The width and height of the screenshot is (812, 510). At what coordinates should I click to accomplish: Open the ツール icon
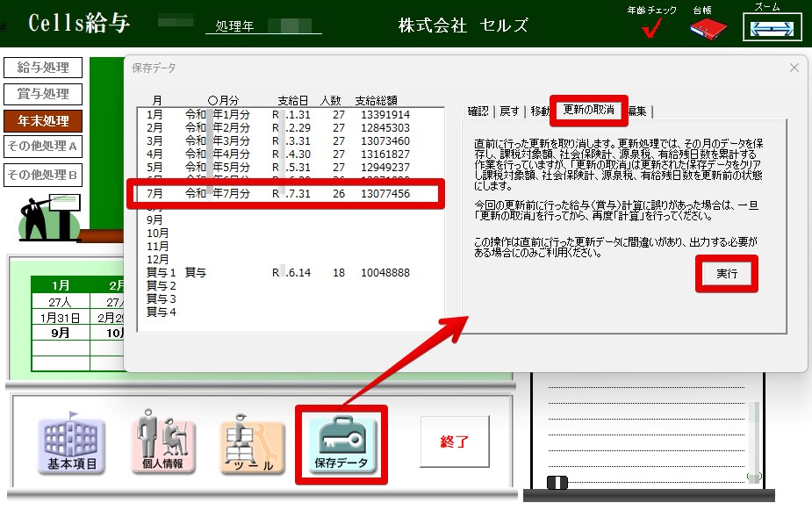pyautogui.click(x=252, y=446)
